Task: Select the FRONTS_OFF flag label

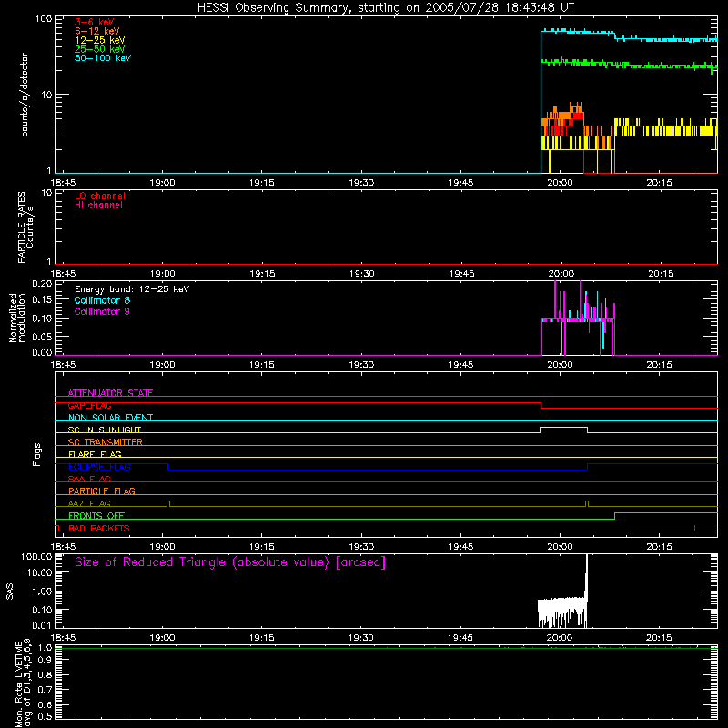Action: coord(96,515)
